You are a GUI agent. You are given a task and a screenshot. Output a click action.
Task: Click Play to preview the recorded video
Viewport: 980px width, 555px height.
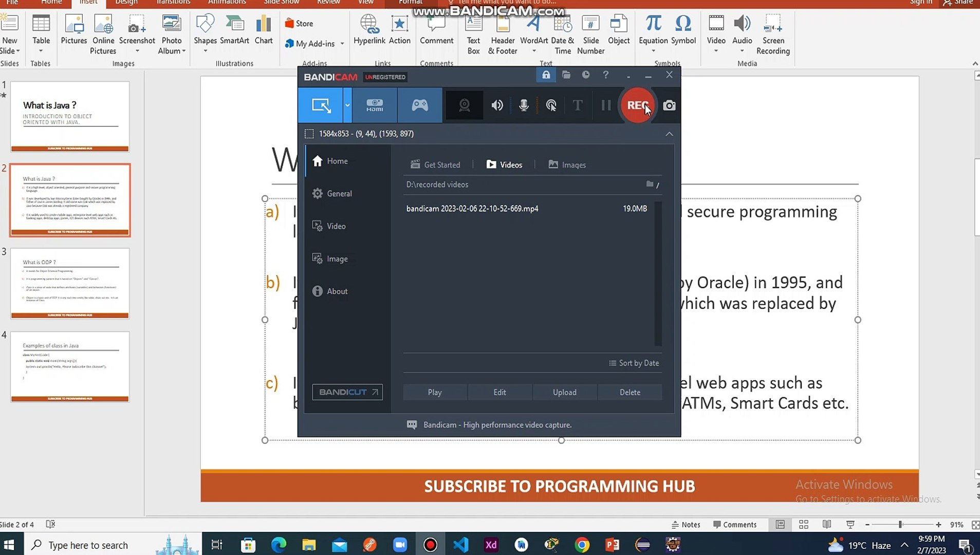click(x=434, y=392)
